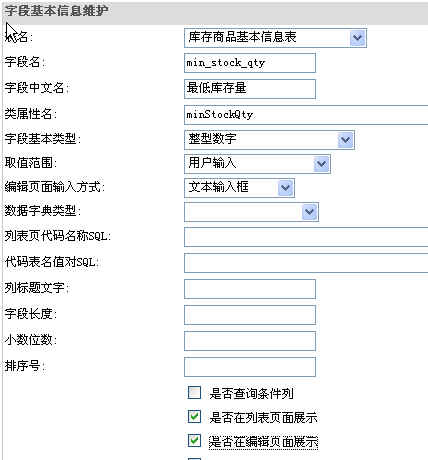Focus the 字段中文名 text field
This screenshot has width=428, height=460.
[250, 89]
